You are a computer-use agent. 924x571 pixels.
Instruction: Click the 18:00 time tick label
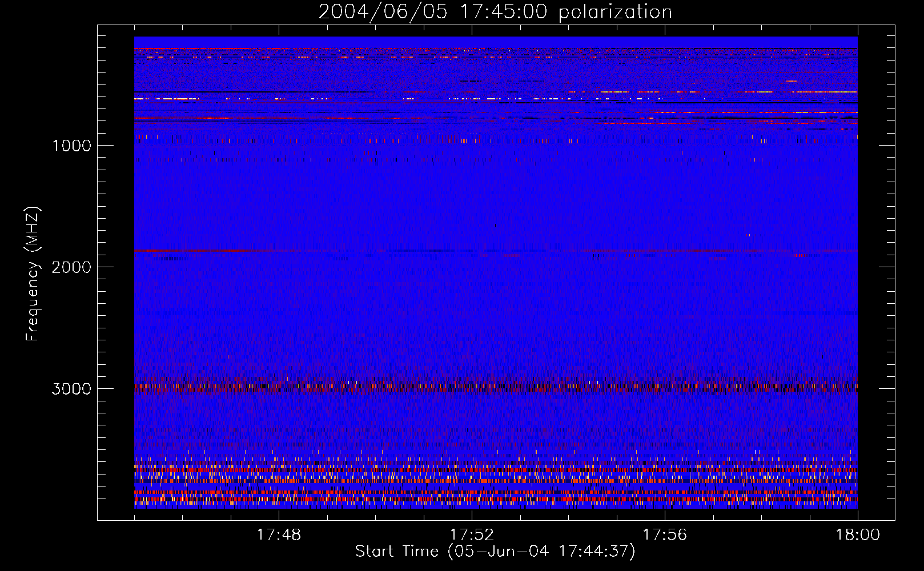click(858, 535)
